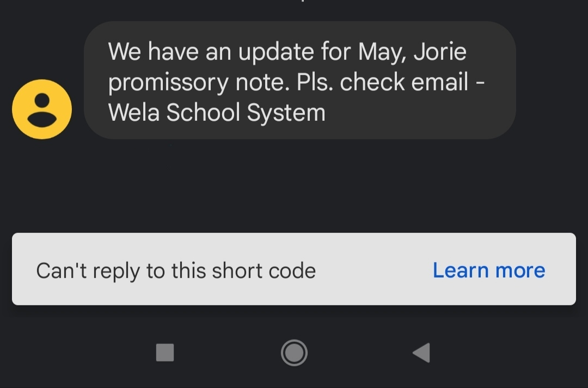Tap the Android back triangle button
Viewport: 588px width, 388px height.
421,353
